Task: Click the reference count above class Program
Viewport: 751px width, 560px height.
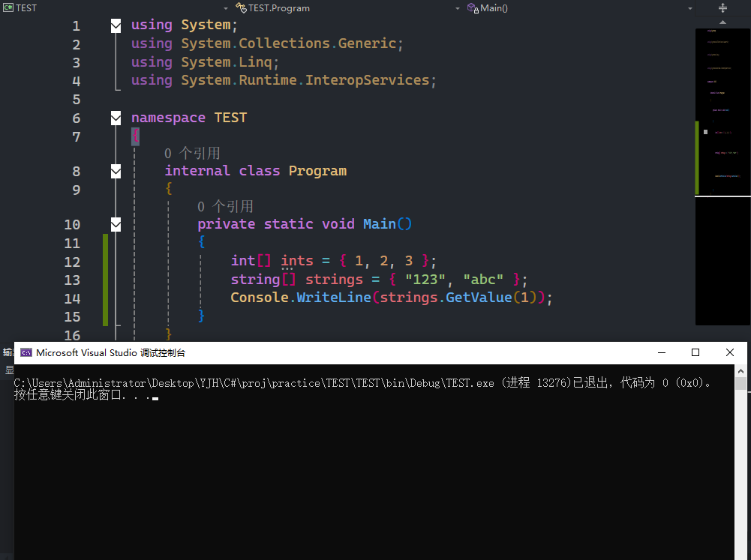Action: (x=192, y=153)
